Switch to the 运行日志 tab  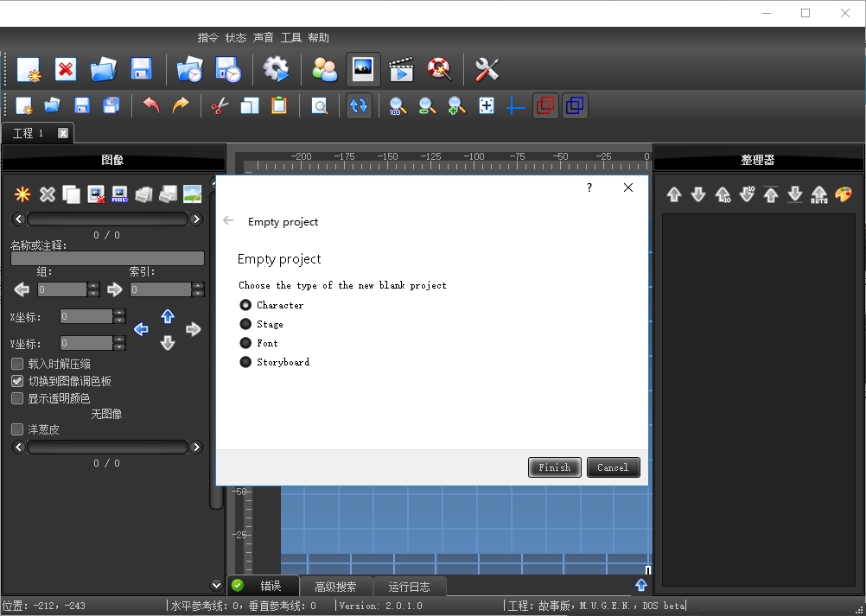point(409,587)
